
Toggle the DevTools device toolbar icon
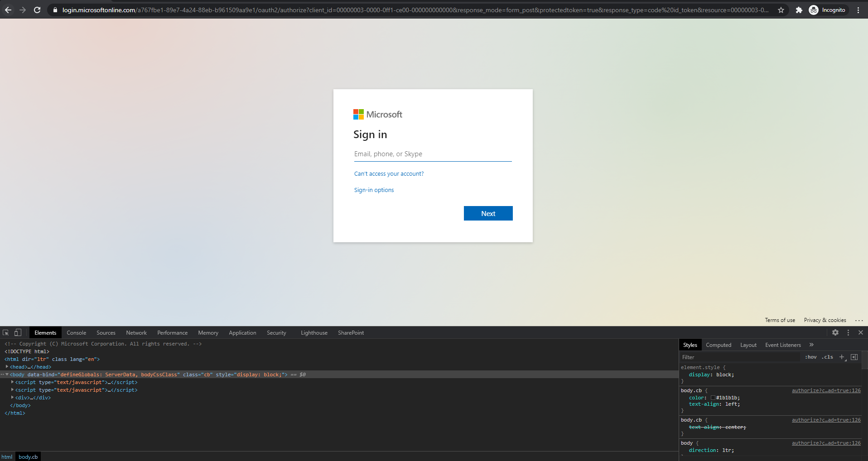18,332
